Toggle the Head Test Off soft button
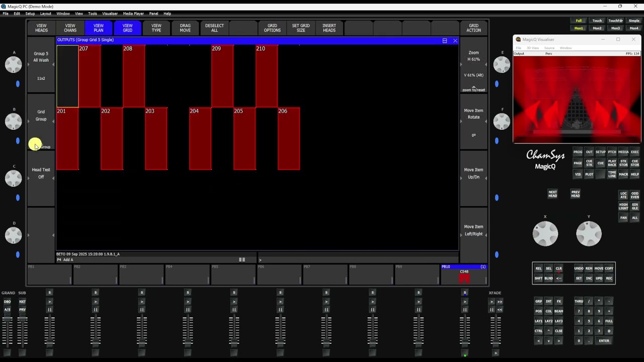 41,178
